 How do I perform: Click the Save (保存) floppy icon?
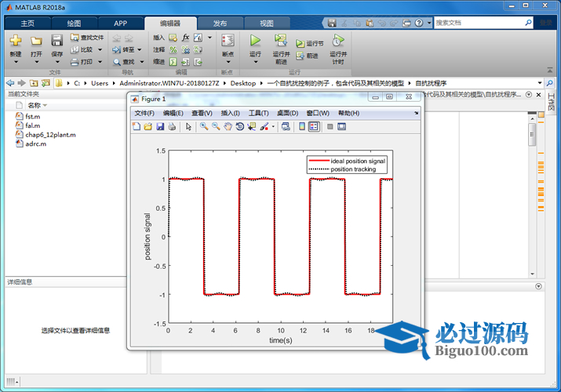[x=57, y=41]
